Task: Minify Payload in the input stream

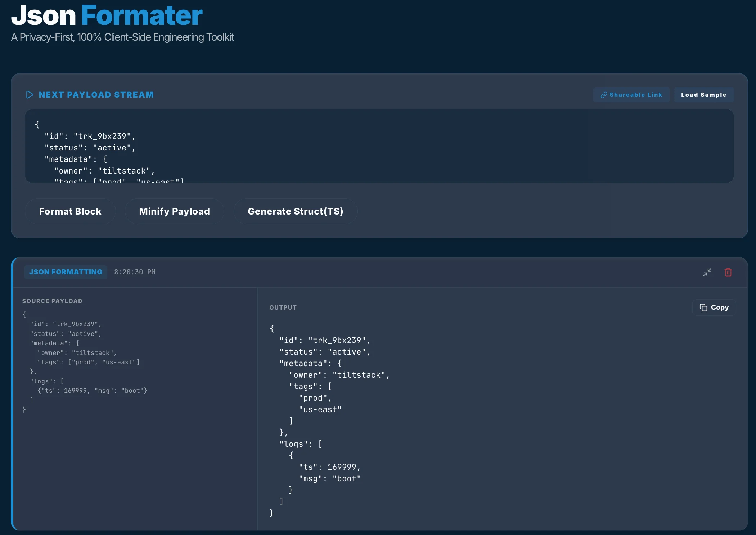Action: [174, 211]
